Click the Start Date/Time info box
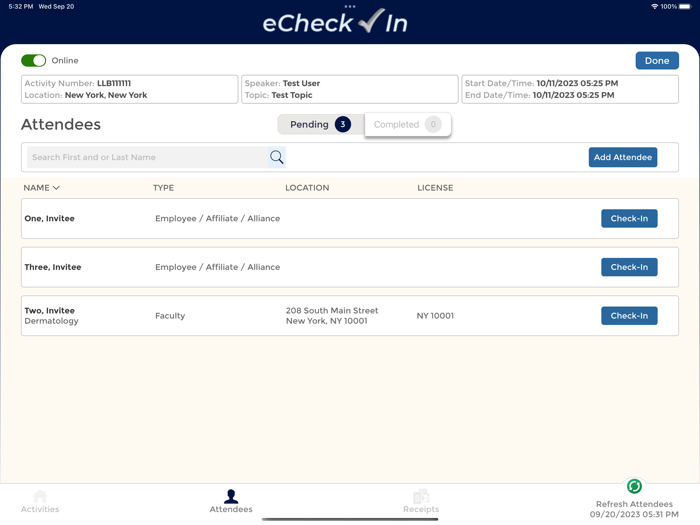 (x=570, y=89)
